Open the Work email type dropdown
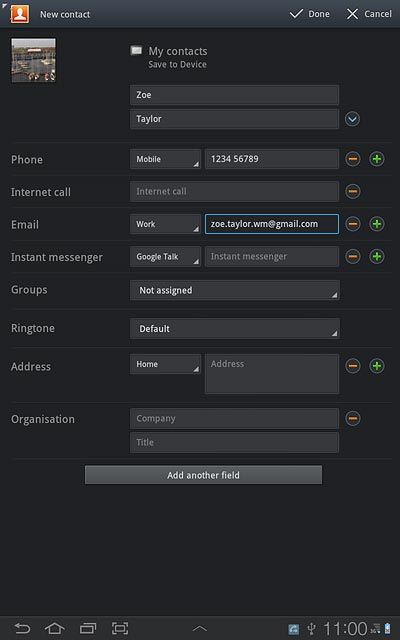This screenshot has width=400, height=640. [165, 224]
